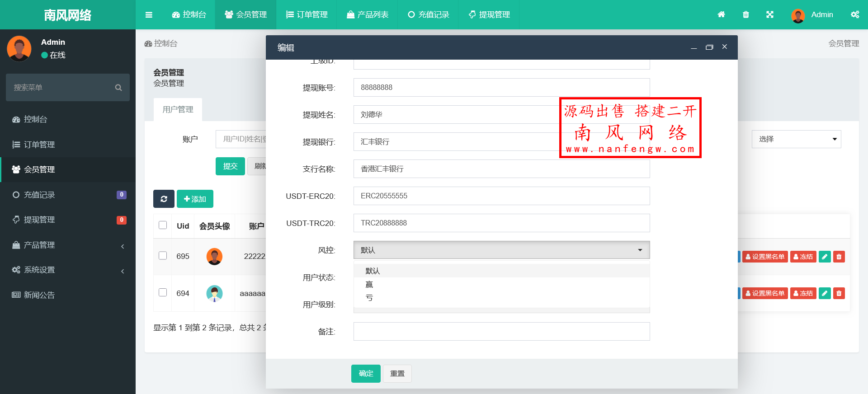This screenshot has height=394, width=868.
Task: Click the green edit pencil for user 695
Action: [x=825, y=257]
